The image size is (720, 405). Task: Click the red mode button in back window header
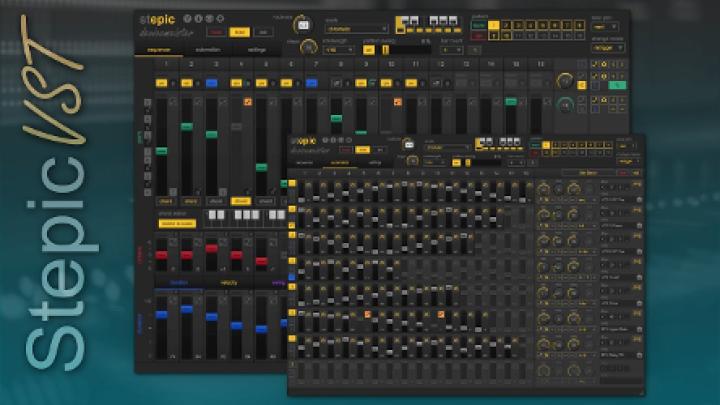click(216, 32)
